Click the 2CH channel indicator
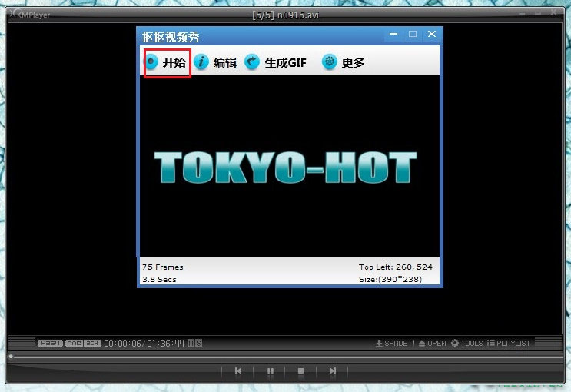The width and height of the screenshot is (571, 392). click(x=92, y=343)
